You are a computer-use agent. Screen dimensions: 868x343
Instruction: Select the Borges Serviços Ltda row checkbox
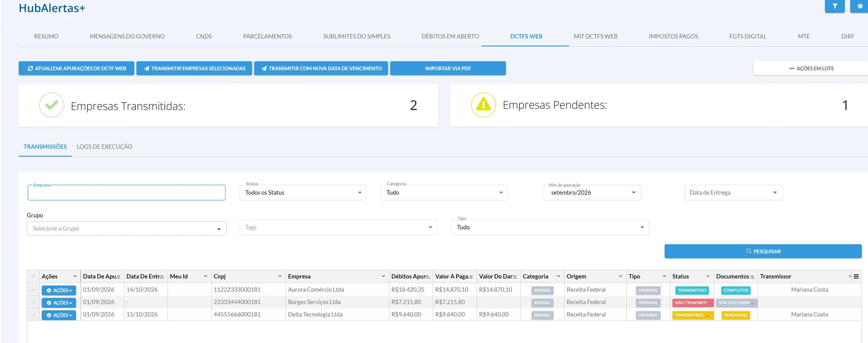[x=33, y=302]
